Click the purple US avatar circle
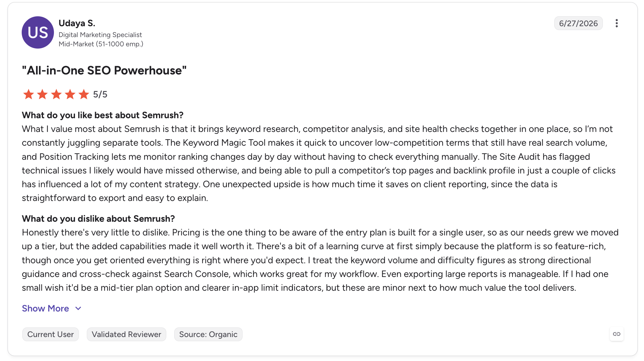The width and height of the screenshot is (644, 361). pyautogui.click(x=38, y=32)
